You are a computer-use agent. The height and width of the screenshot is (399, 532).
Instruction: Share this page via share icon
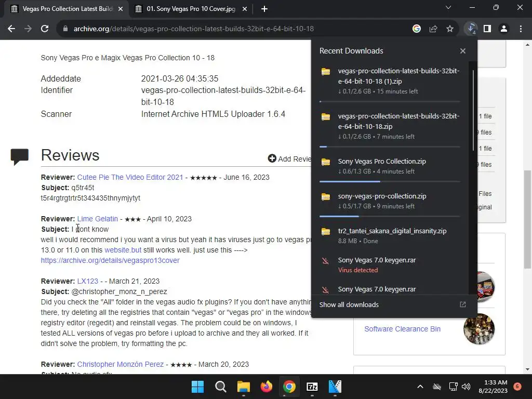pos(433,29)
